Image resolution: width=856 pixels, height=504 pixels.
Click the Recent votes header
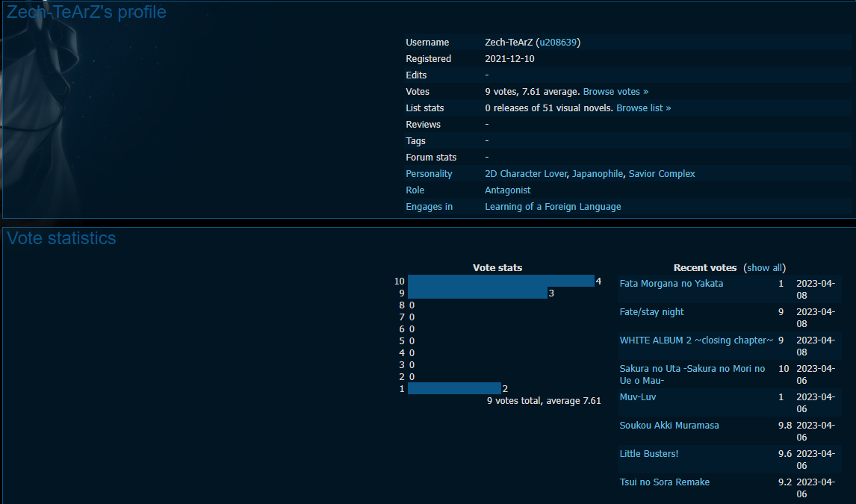click(x=705, y=268)
